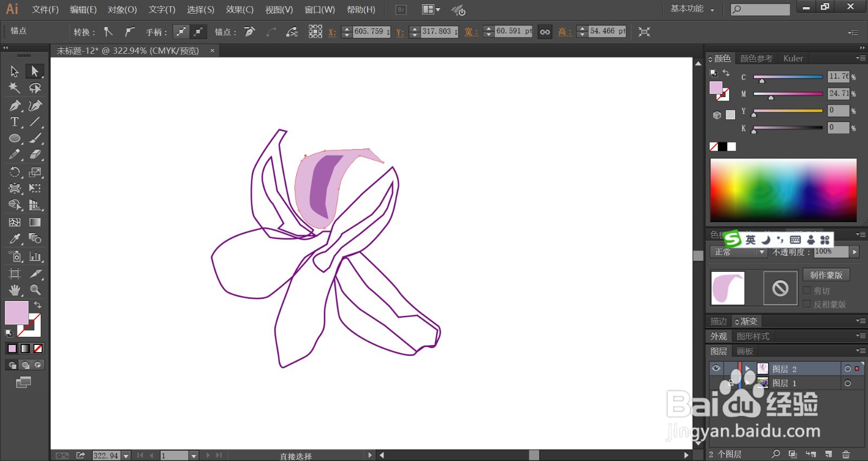Click target circle of 图层 1
This screenshot has width=868, height=461.
click(847, 383)
